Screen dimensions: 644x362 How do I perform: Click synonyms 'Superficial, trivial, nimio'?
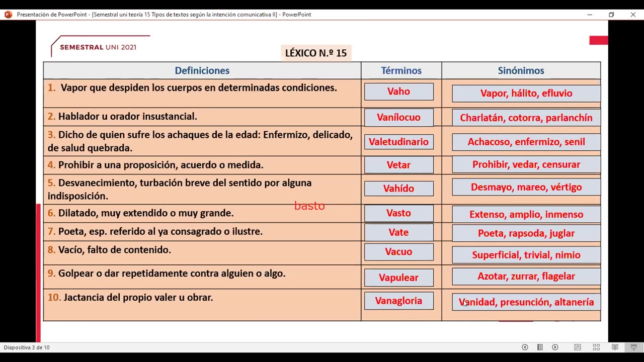click(526, 255)
